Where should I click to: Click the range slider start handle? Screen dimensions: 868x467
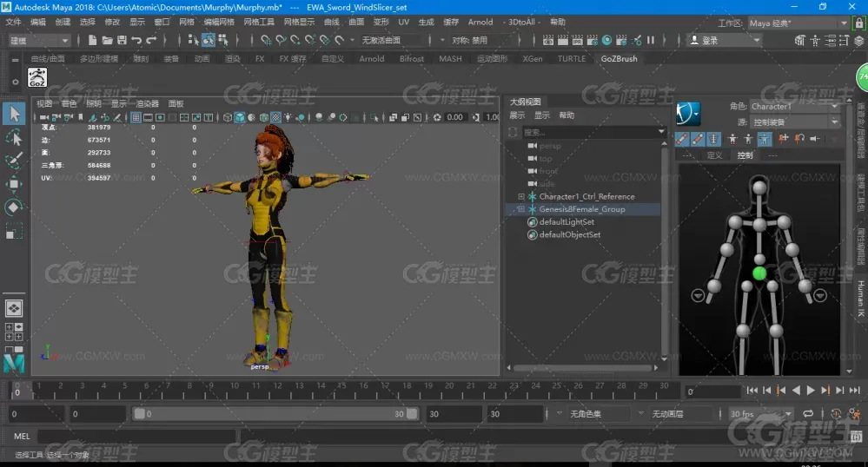click(x=140, y=413)
